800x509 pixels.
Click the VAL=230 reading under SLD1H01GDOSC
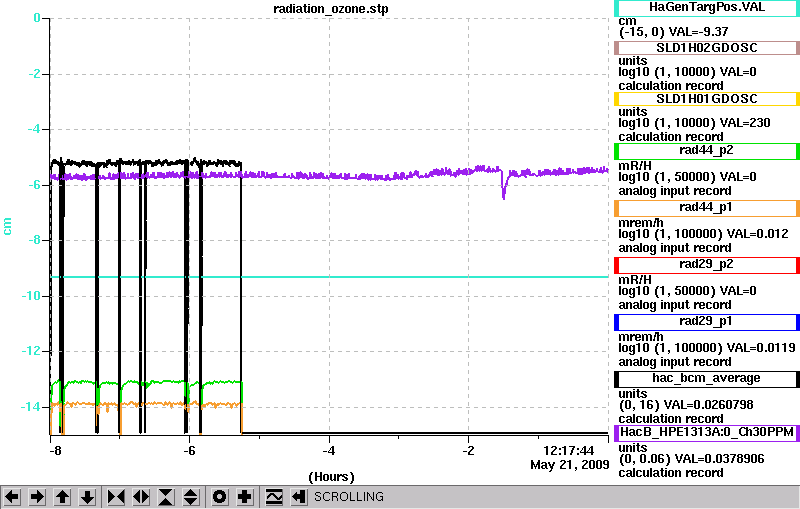pos(745,123)
